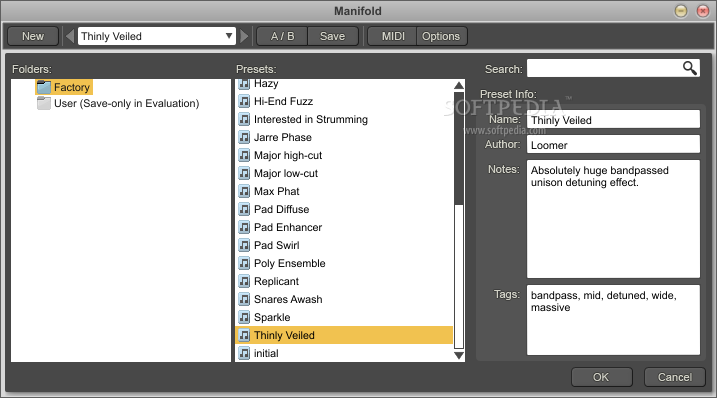Click the preset icon beside Pad Enhancer
Viewport: 717px width, 398px height.
pyautogui.click(x=245, y=227)
